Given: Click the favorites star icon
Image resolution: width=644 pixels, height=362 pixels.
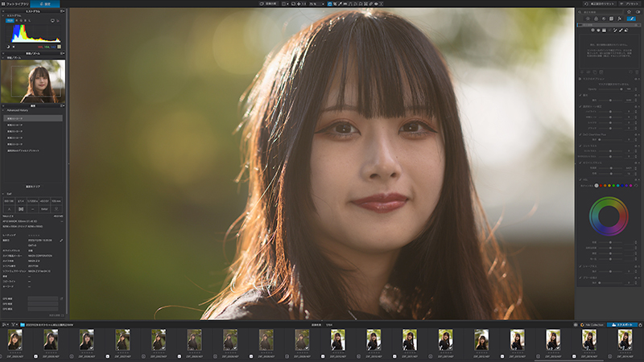Looking at the screenshot, I should click(629, 11).
